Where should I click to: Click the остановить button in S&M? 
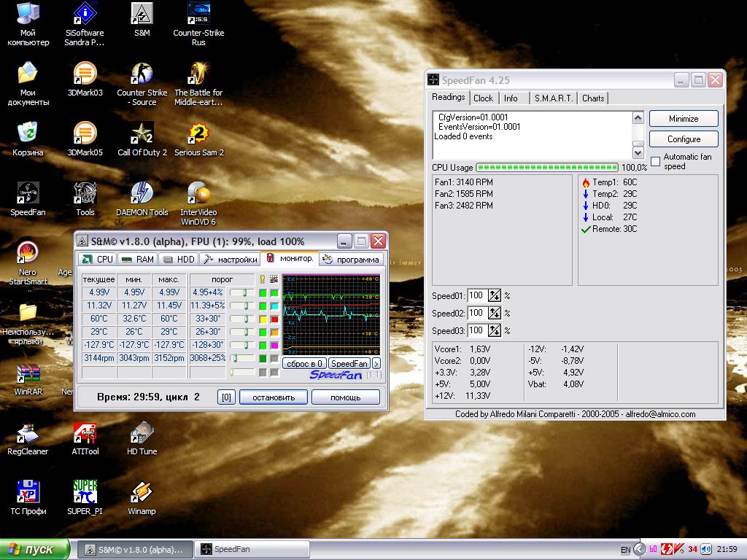(x=274, y=397)
